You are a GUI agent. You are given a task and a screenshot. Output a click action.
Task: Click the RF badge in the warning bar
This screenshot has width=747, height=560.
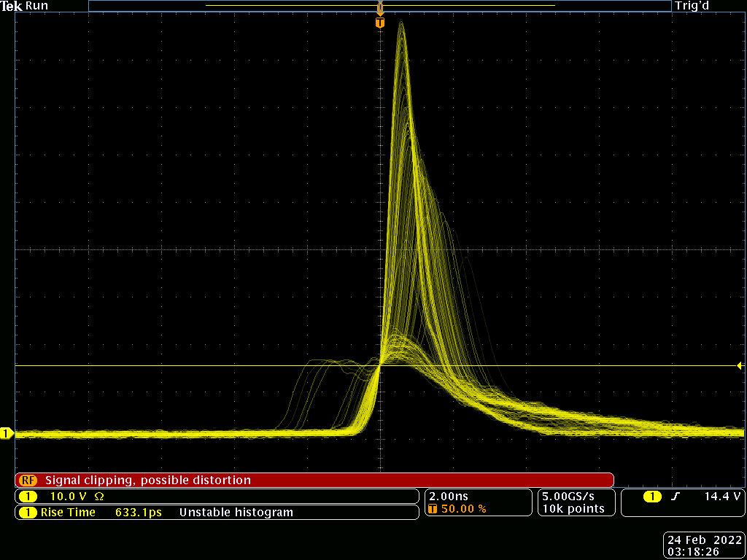click(28, 481)
